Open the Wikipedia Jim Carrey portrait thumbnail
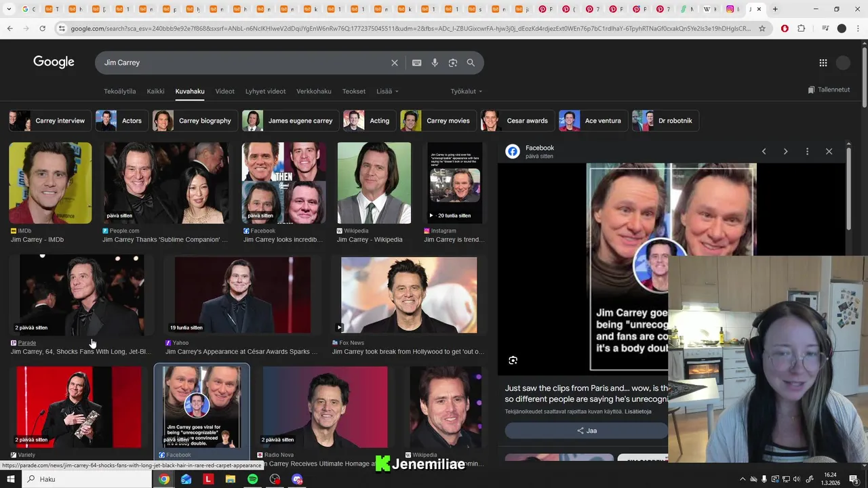This screenshot has height=488, width=868. point(374,183)
